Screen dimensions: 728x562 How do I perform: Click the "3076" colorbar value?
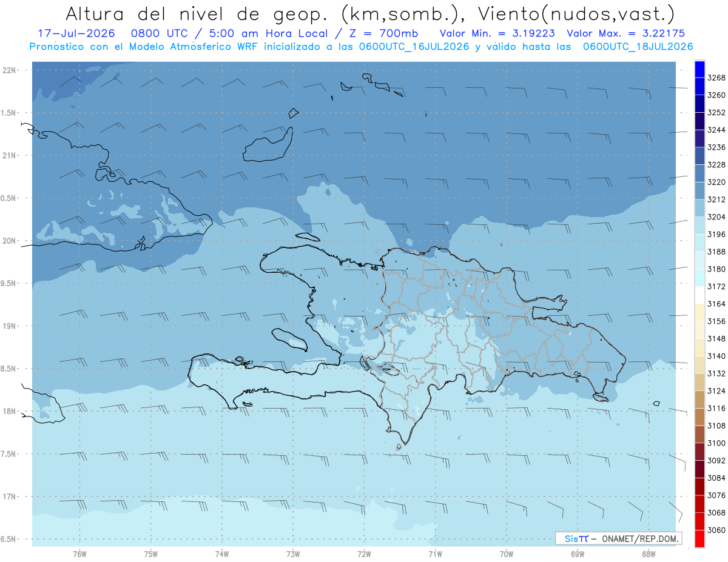[x=716, y=495]
